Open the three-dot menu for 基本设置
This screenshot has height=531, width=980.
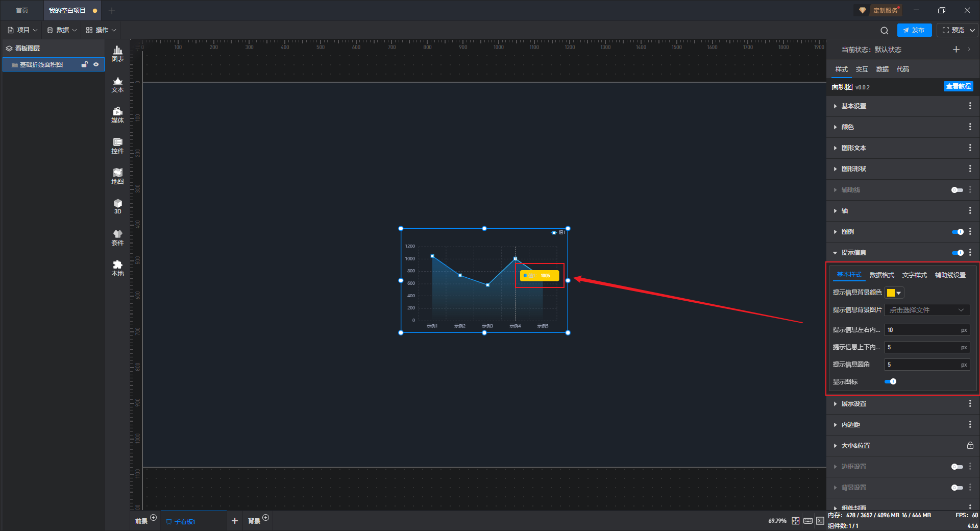pyautogui.click(x=970, y=106)
